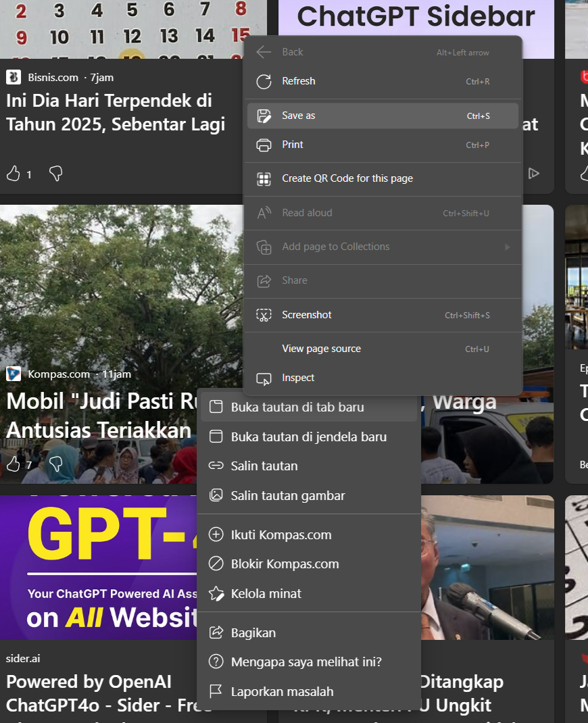This screenshot has height=723, width=588.
Task: Dislike the Kompas.com Mobil article with thumbs down
Action: 56,464
